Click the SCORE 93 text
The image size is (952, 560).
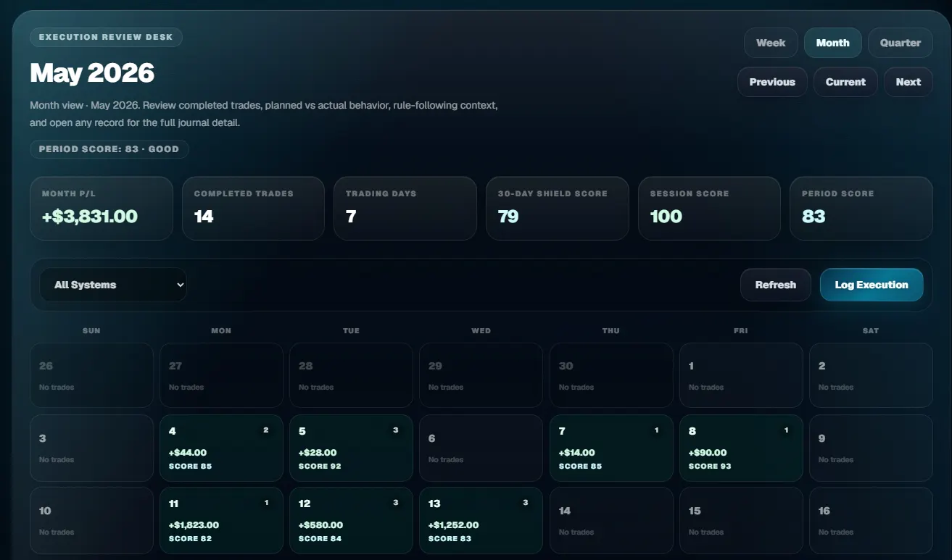point(710,466)
